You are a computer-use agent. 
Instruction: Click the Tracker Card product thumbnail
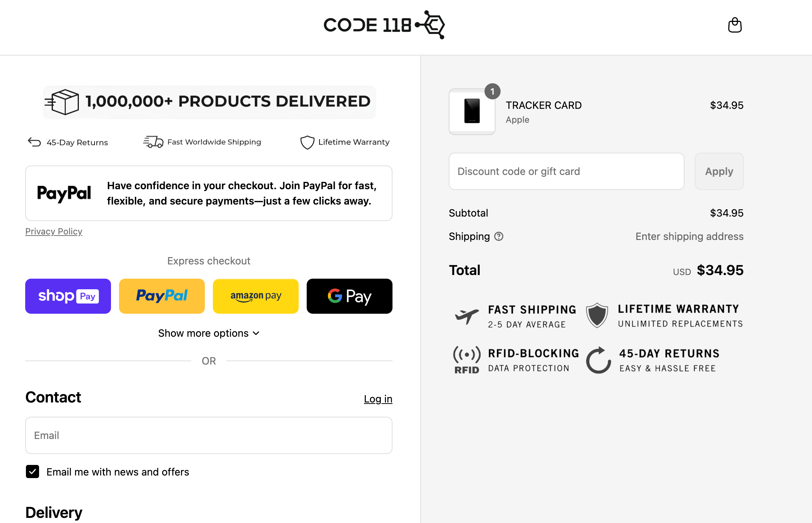pyautogui.click(x=472, y=111)
